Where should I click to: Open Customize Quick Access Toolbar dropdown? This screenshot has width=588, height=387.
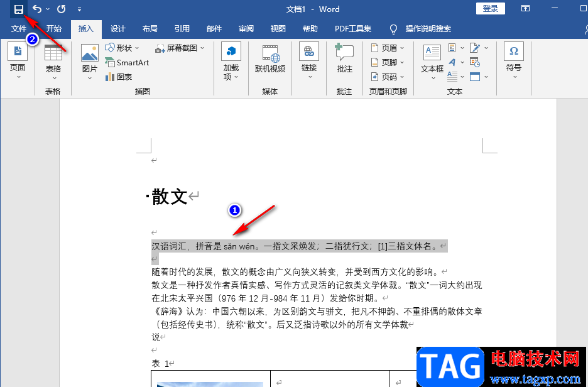(80, 9)
